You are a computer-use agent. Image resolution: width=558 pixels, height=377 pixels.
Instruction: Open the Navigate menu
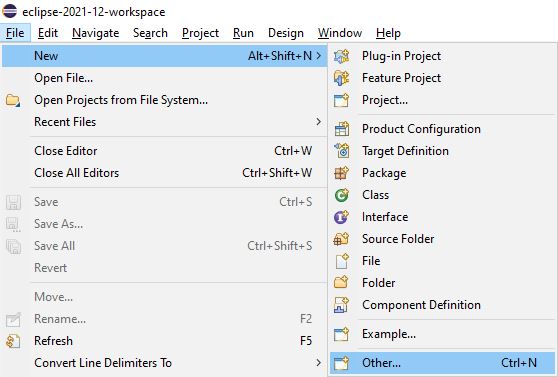[95, 33]
